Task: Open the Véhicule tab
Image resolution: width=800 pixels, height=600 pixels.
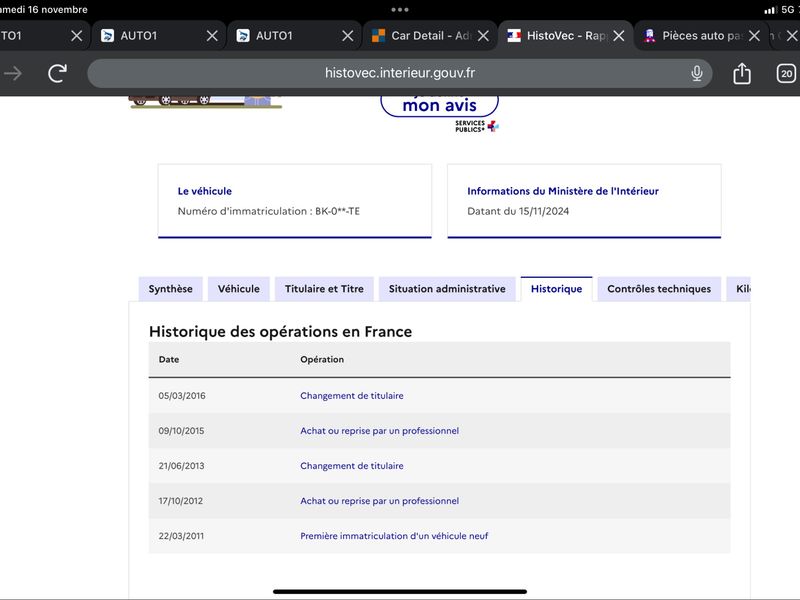Action: [x=238, y=289]
